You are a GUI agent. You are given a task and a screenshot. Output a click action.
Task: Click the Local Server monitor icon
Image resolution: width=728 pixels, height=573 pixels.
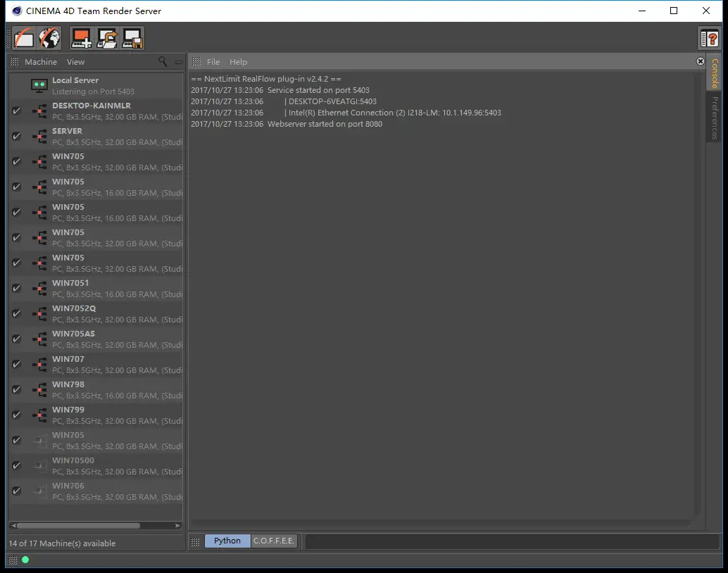(39, 85)
